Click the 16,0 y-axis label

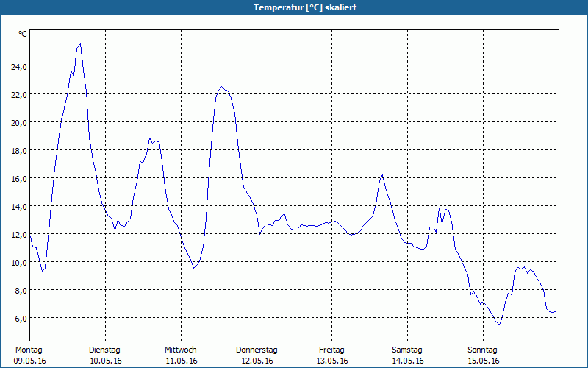click(19, 179)
